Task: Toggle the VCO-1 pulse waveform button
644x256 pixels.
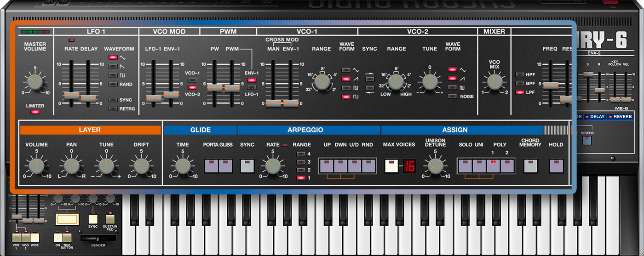Action: coord(346,87)
